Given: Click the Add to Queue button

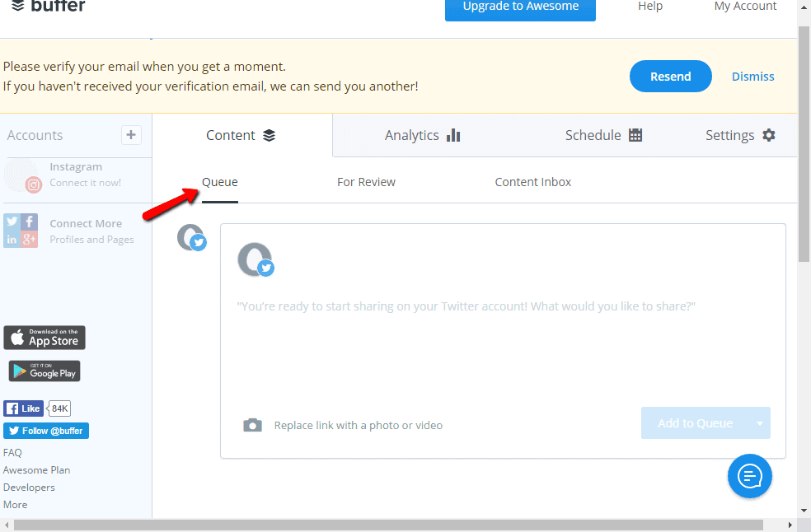Looking at the screenshot, I should (x=695, y=423).
